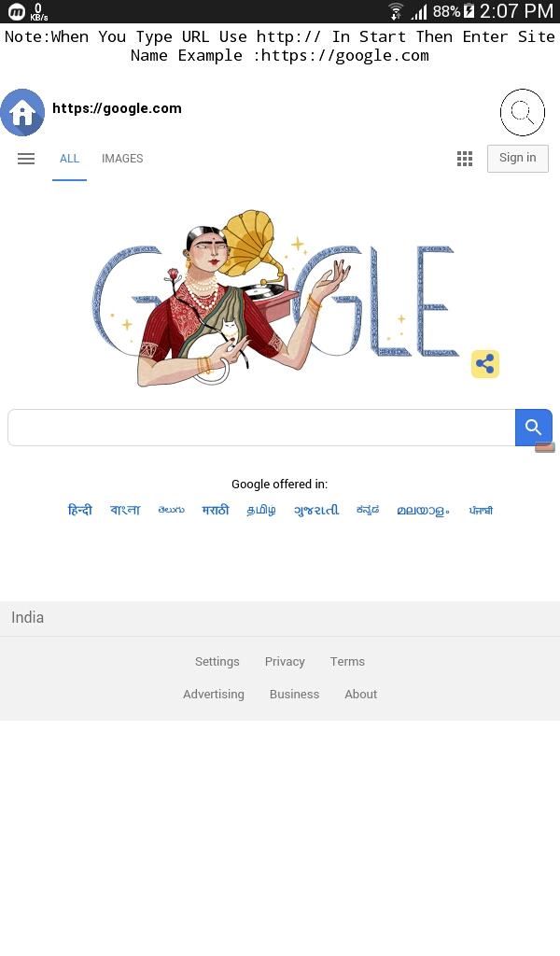Image resolution: width=560 pixels, height=956 pixels.
Task: Click the yellow share doodle icon
Action: pyautogui.click(x=485, y=364)
